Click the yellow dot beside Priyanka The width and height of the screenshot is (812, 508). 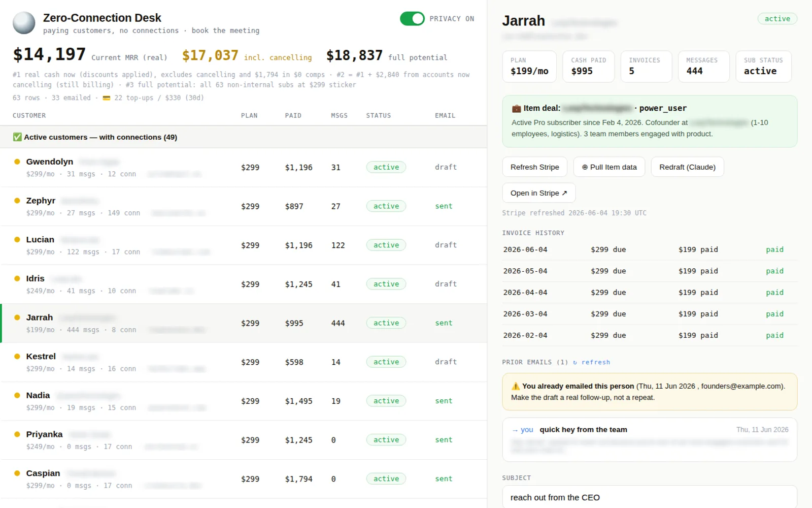click(17, 434)
